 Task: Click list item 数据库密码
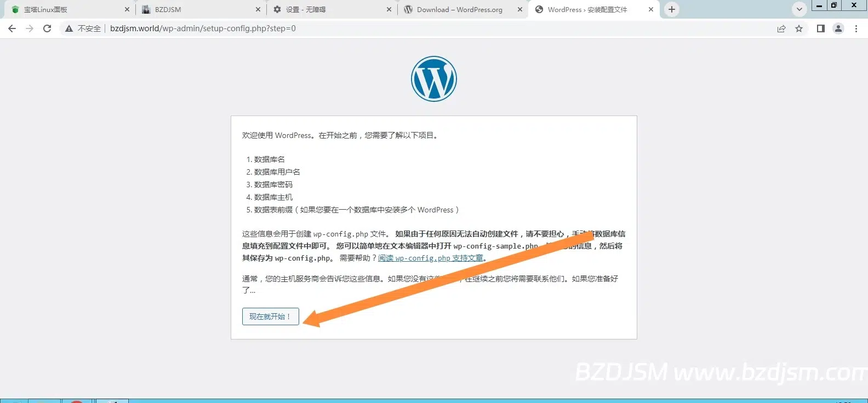coord(273,185)
